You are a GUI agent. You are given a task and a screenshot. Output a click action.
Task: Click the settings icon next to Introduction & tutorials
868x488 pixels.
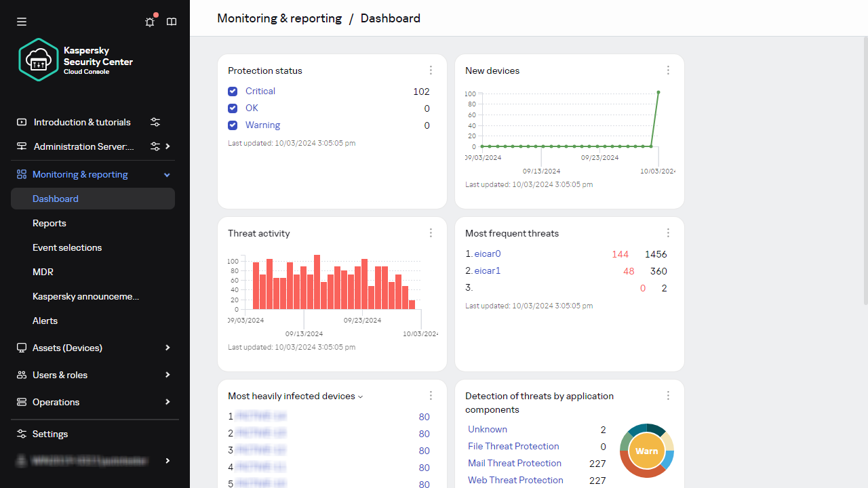click(x=155, y=122)
